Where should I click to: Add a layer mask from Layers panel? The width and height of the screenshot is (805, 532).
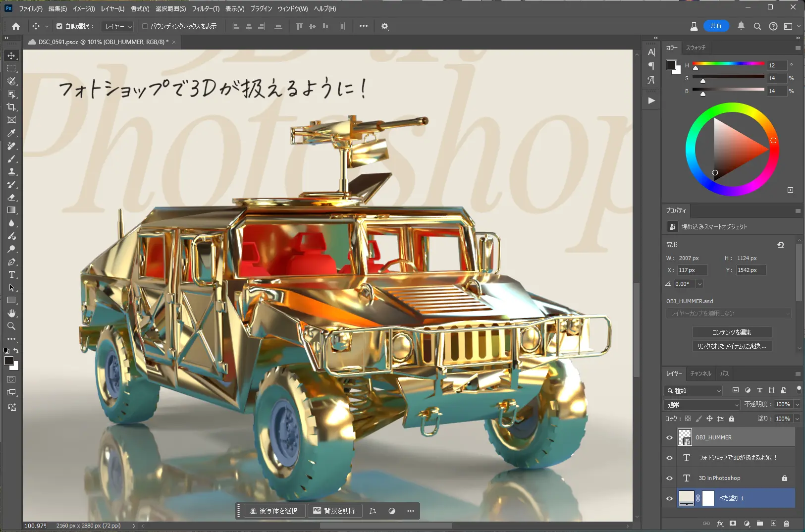pos(733,523)
